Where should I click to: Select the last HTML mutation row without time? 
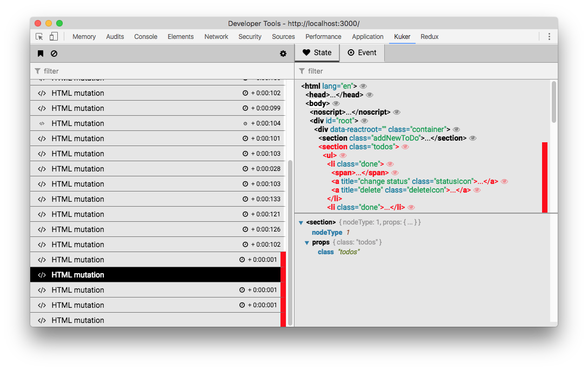[155, 320]
